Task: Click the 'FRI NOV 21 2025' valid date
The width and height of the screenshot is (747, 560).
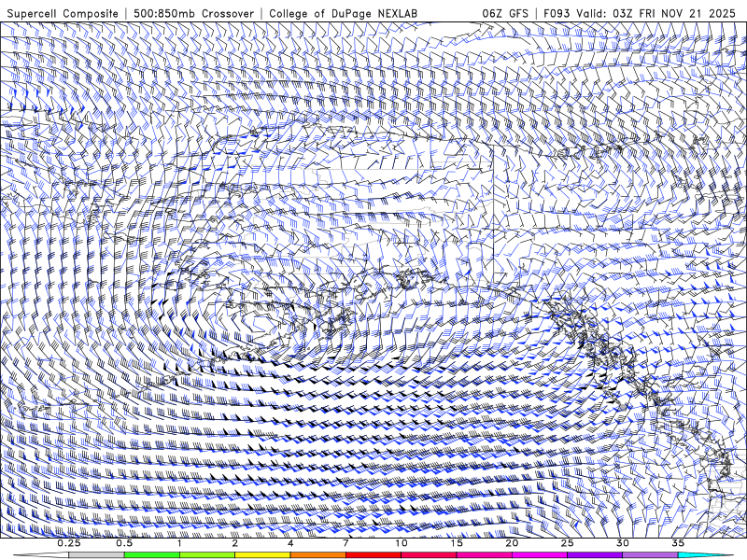Action: (x=687, y=13)
